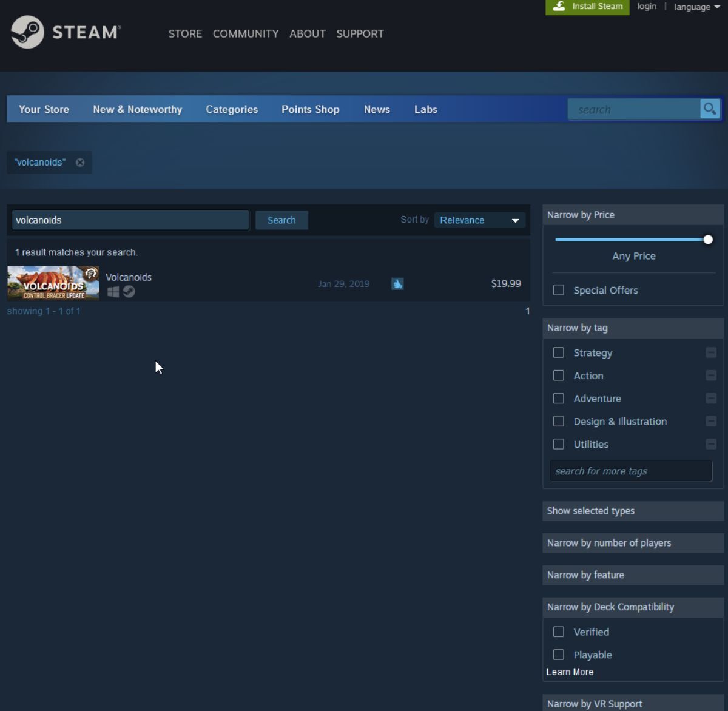Tick the Verified Deck compatibility checkbox
The image size is (728, 711).
point(559,632)
